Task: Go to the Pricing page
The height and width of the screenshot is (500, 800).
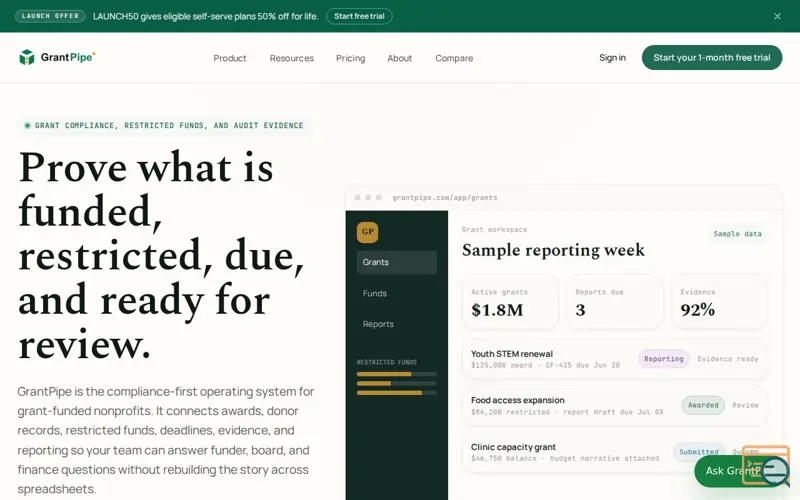Action: tap(351, 58)
